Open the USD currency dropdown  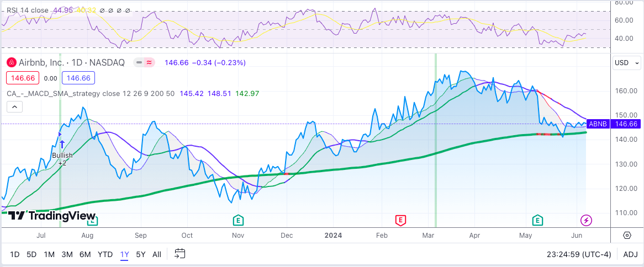pyautogui.click(x=627, y=63)
